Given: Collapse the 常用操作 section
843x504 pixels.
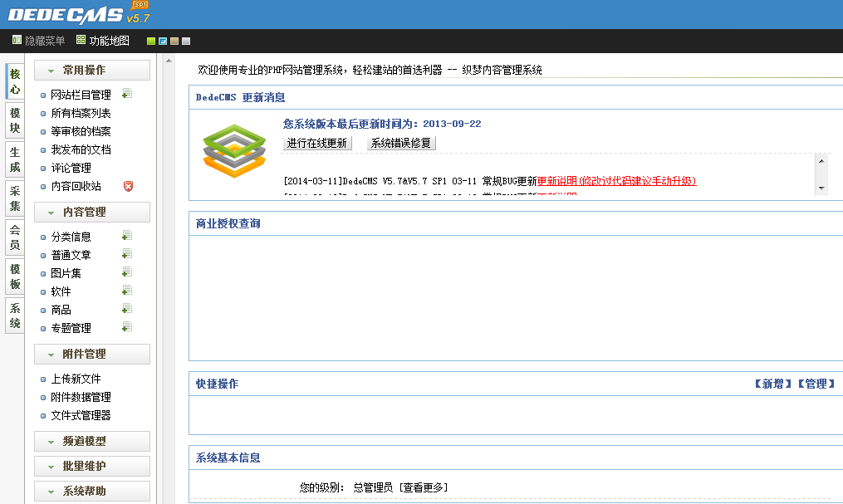Looking at the screenshot, I should point(91,71).
